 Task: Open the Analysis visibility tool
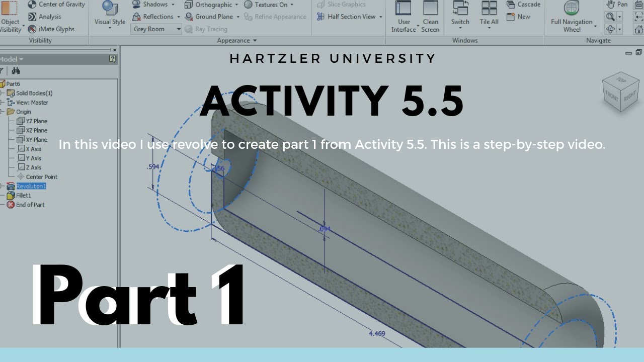tap(44, 17)
